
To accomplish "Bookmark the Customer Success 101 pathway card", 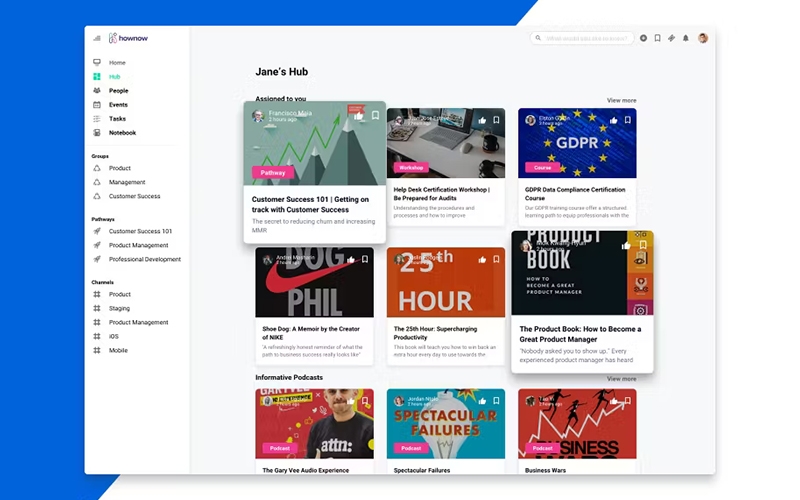I will click(x=375, y=115).
